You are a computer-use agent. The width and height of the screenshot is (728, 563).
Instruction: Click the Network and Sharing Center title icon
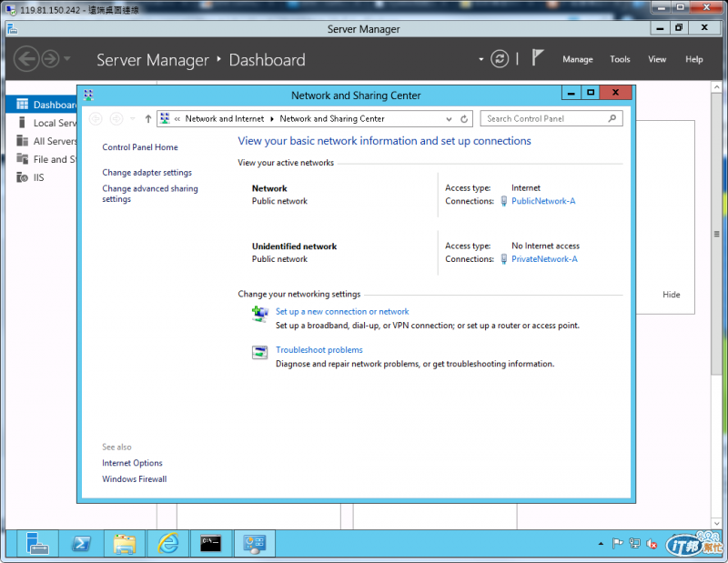point(88,95)
